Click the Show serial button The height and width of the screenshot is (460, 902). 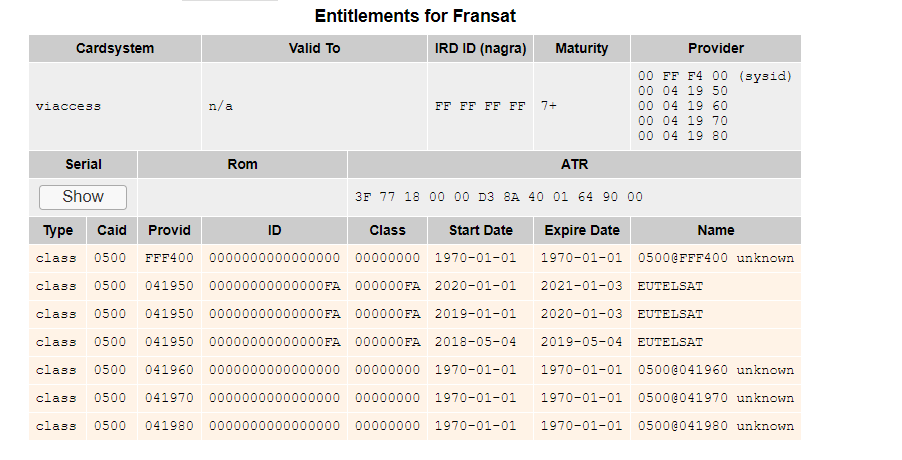pos(83,197)
